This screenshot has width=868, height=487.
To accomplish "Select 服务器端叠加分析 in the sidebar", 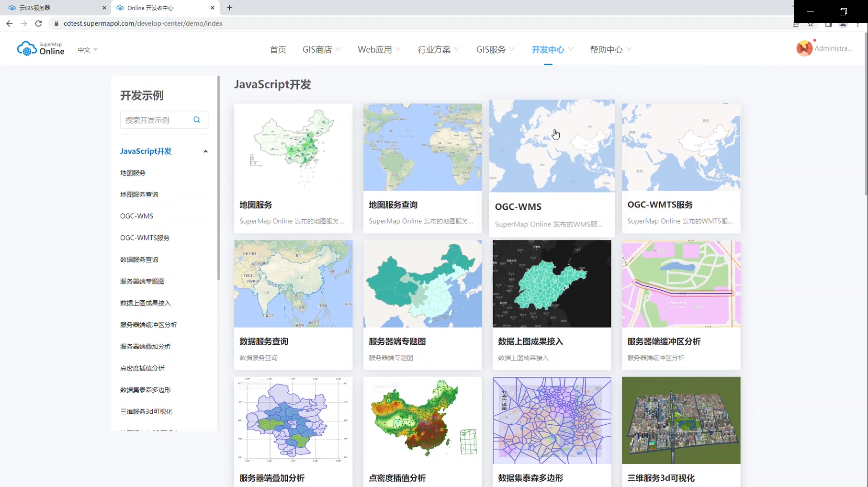I will click(x=146, y=346).
